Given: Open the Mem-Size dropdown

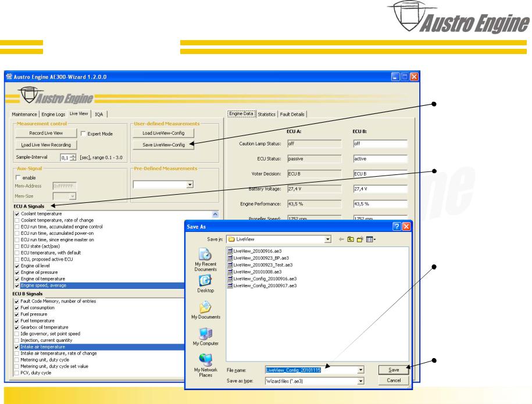Looking at the screenshot, I should (x=72, y=196).
